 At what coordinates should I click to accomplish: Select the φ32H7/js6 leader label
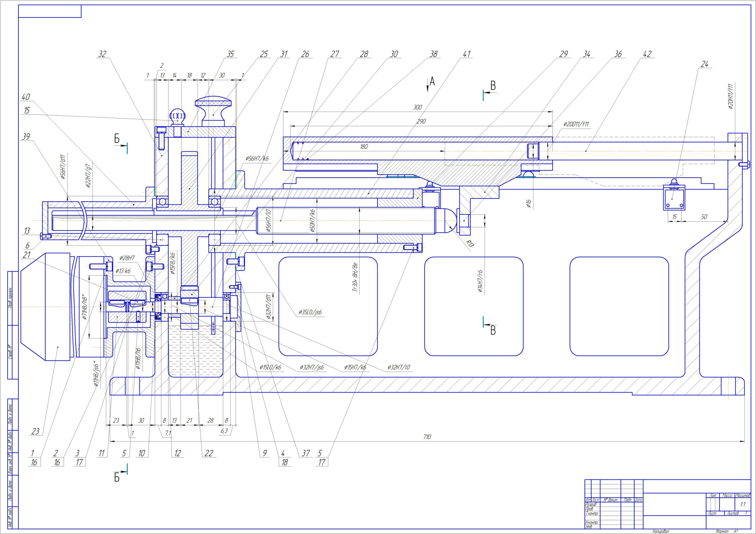[312, 367]
